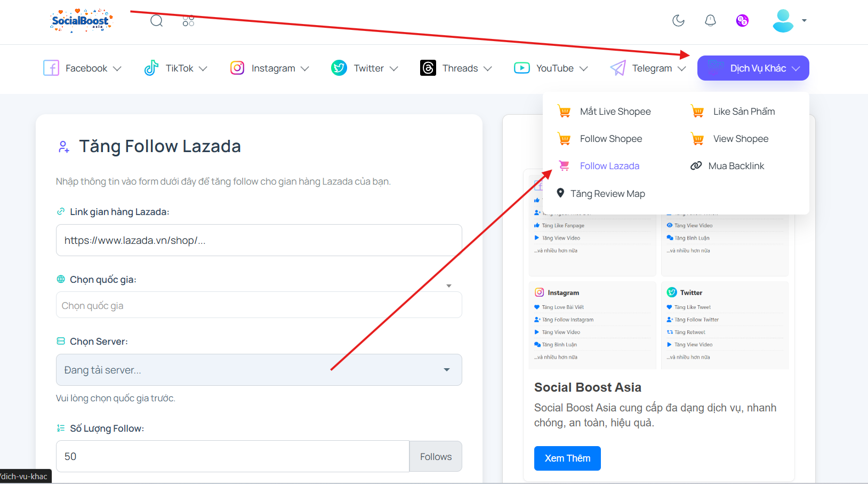Open the search magnifier icon
Screen dimensions: 868x484
point(156,21)
